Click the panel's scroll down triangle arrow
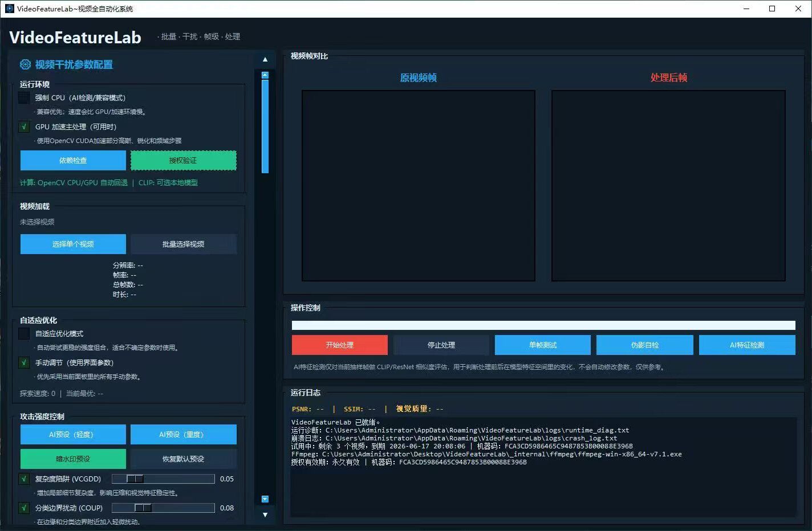This screenshot has width=812, height=531. click(265, 515)
